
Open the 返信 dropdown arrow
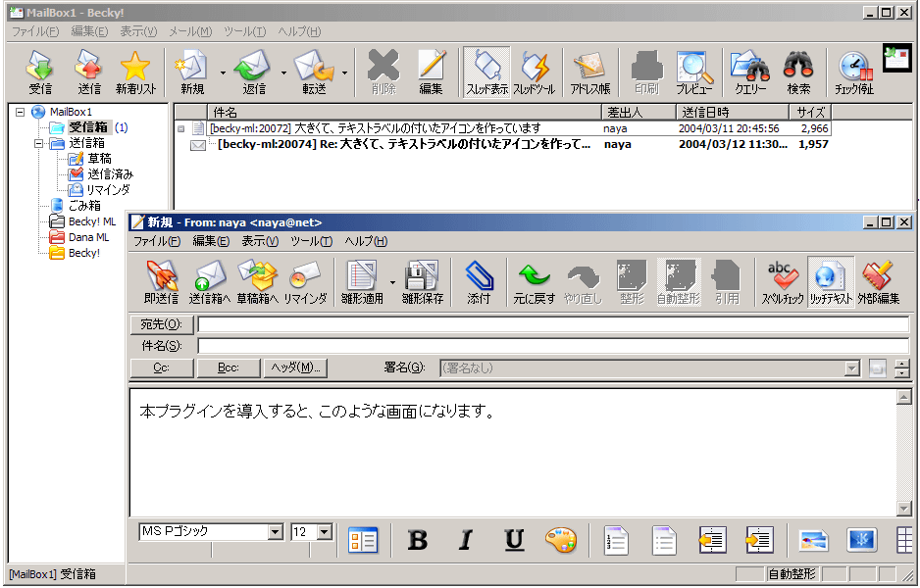click(x=284, y=73)
